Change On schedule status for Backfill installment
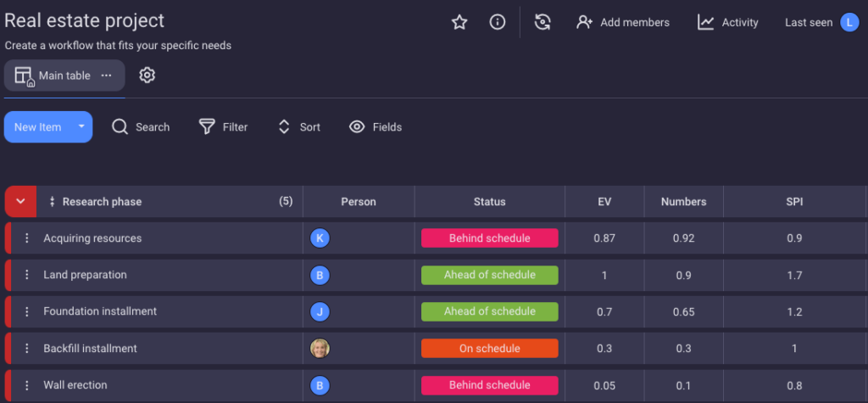The height and width of the screenshot is (403, 868). point(489,349)
